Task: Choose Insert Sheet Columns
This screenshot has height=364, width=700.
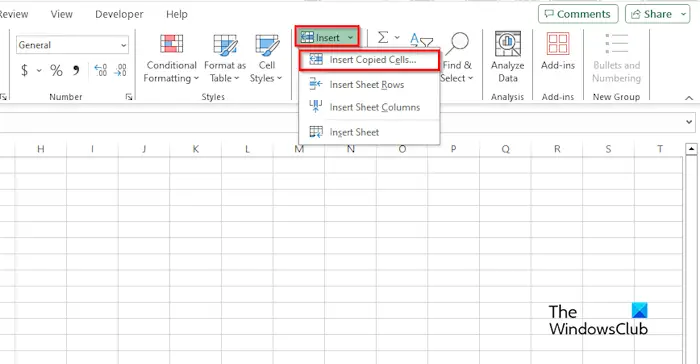Action: point(369,107)
